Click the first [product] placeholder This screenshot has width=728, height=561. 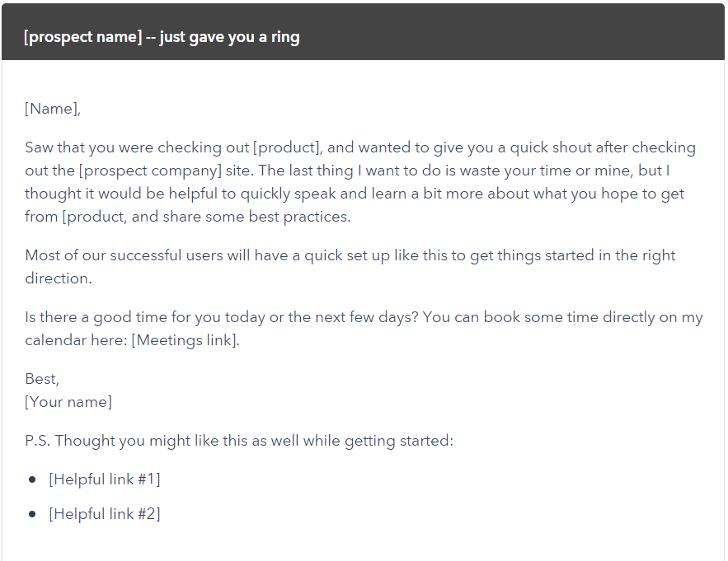[288, 147]
